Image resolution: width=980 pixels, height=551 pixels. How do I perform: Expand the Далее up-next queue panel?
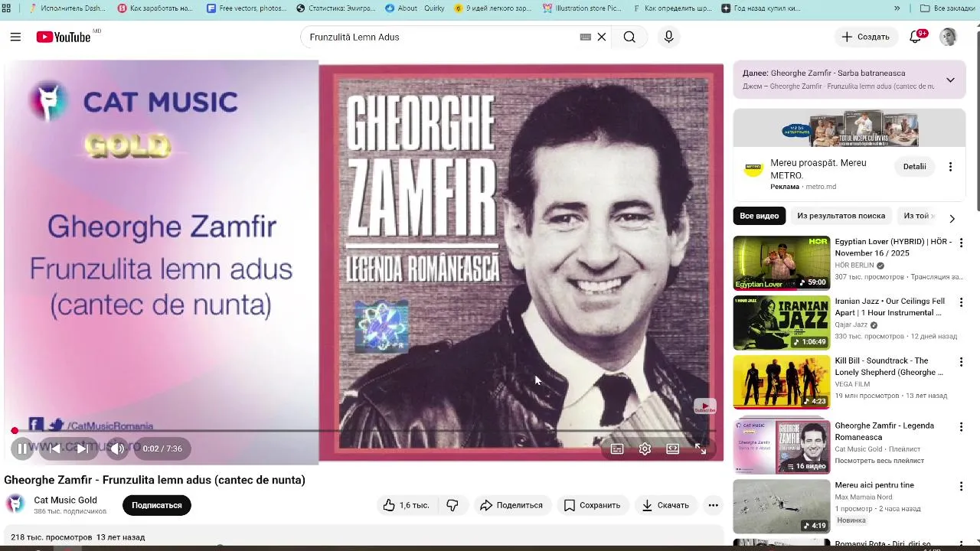point(950,80)
